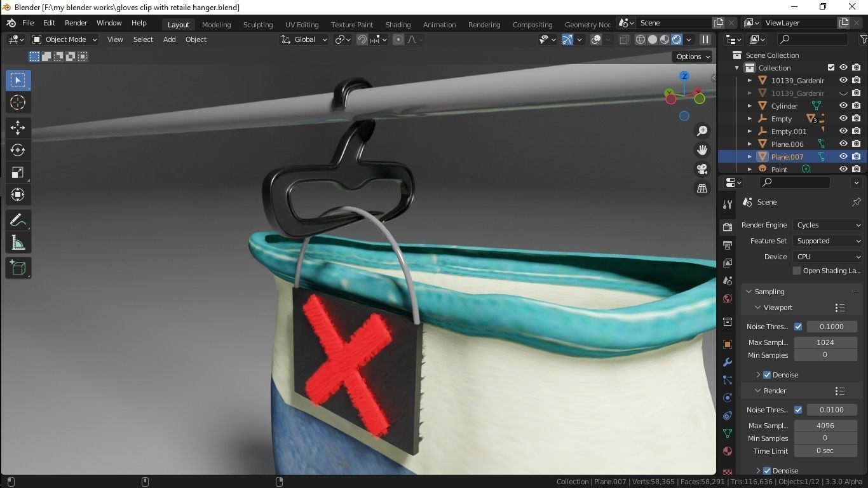The width and height of the screenshot is (868, 488).
Task: Switch to rendered viewport shading
Action: pyautogui.click(x=677, y=39)
